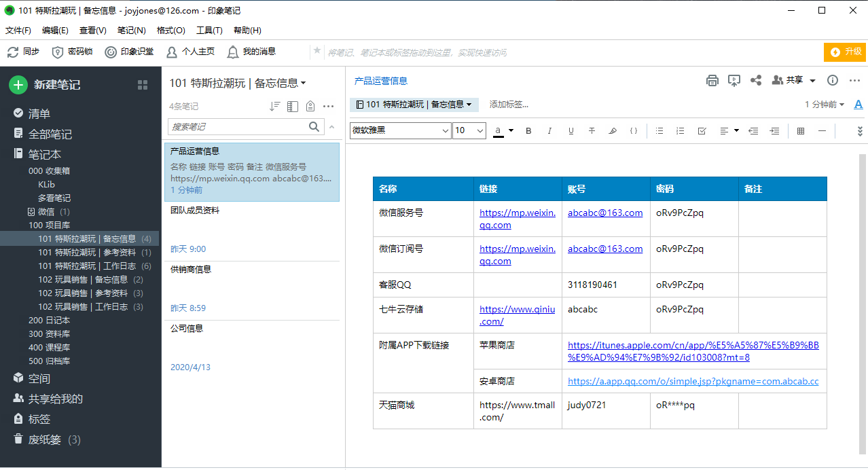
Task: Click the share network icon
Action: (756, 80)
